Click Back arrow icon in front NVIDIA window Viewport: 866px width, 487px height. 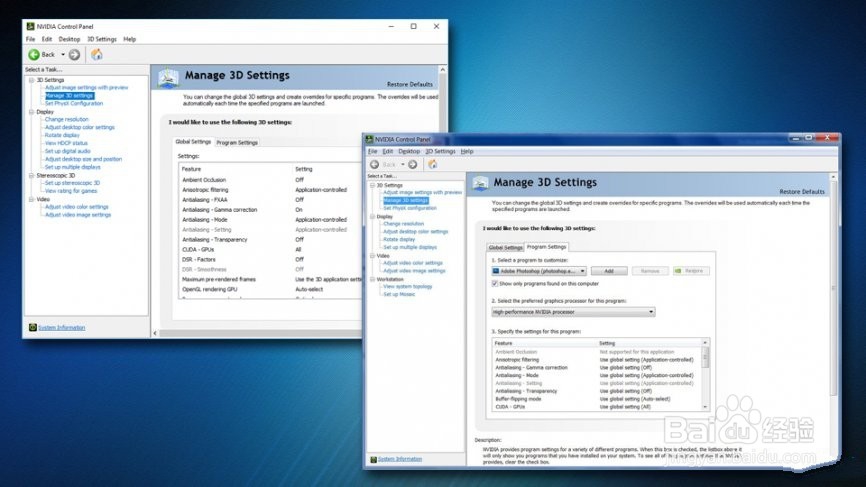(374, 165)
